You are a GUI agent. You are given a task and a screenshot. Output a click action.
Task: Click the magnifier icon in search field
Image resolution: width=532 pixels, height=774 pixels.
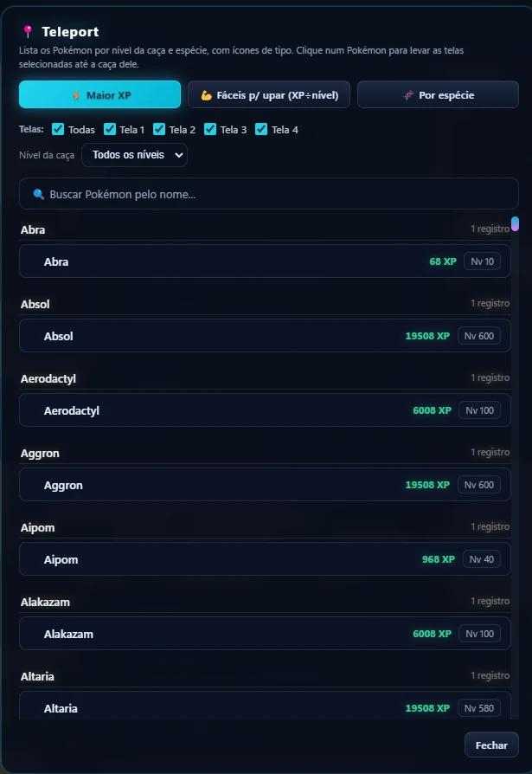38,194
